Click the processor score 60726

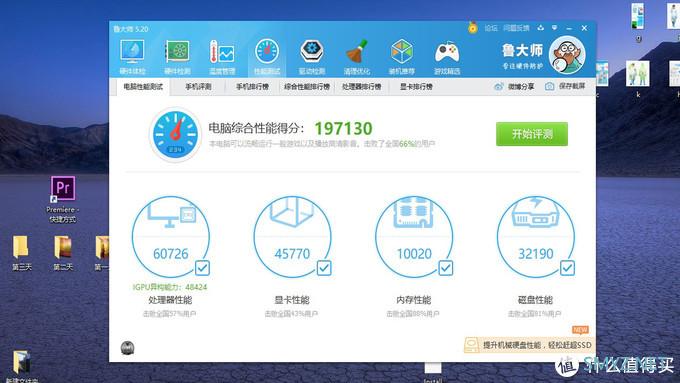(x=171, y=254)
